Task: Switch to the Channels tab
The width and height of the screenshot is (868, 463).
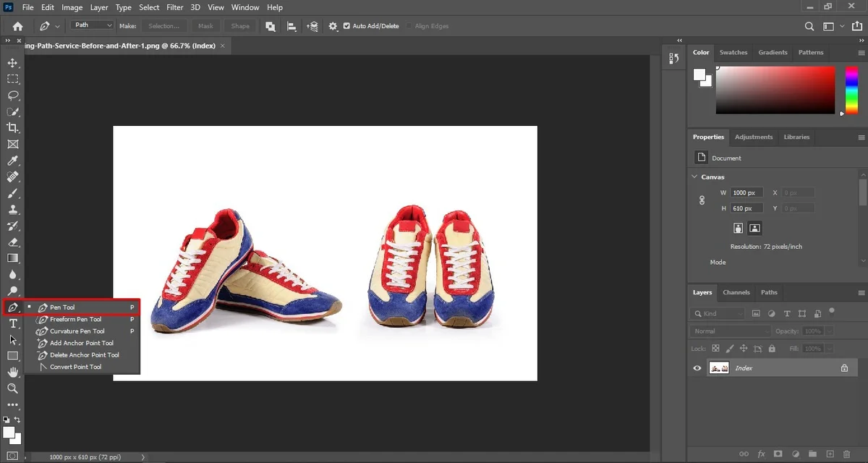Action: tap(736, 292)
